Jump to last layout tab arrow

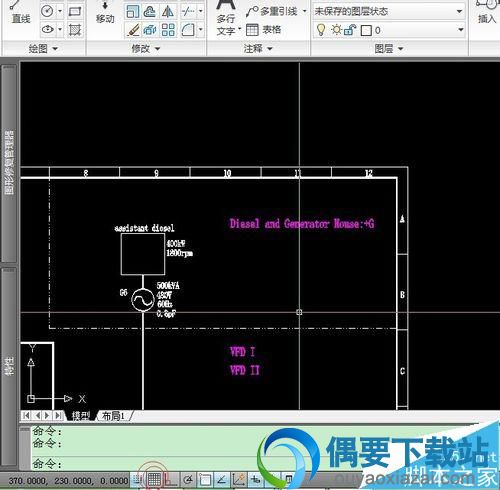tap(58, 415)
